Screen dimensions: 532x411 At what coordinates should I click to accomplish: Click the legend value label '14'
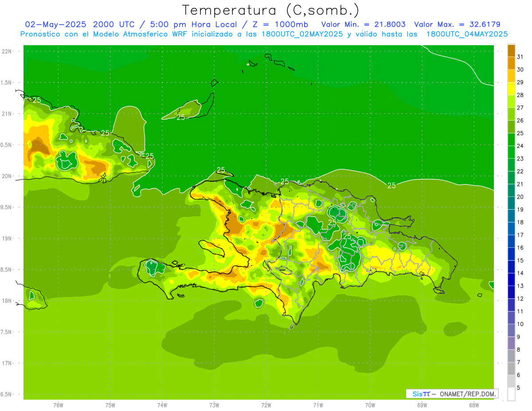520,273
